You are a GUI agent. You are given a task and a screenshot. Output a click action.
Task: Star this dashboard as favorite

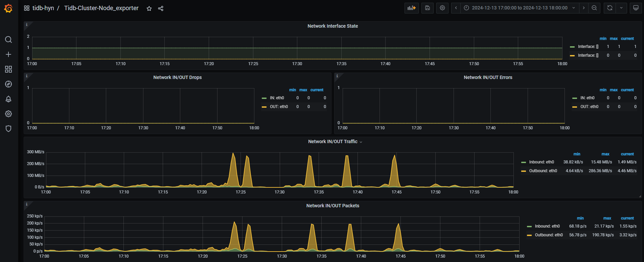[149, 8]
